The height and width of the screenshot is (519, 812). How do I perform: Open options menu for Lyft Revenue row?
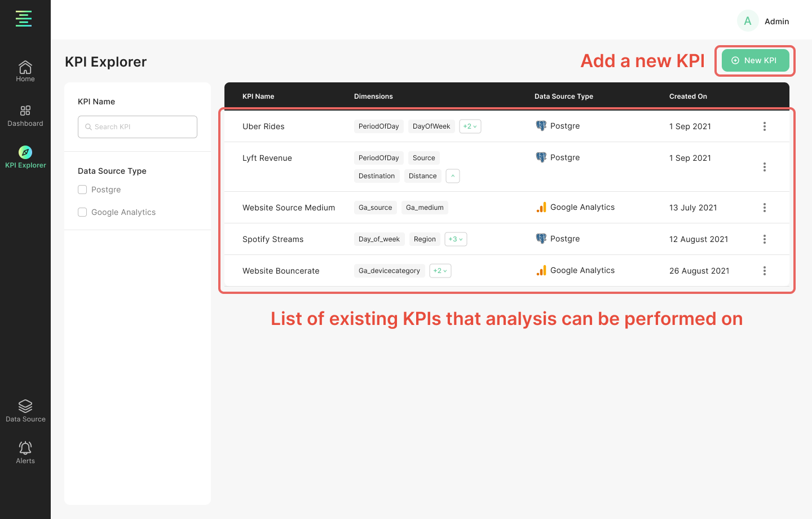click(x=765, y=167)
